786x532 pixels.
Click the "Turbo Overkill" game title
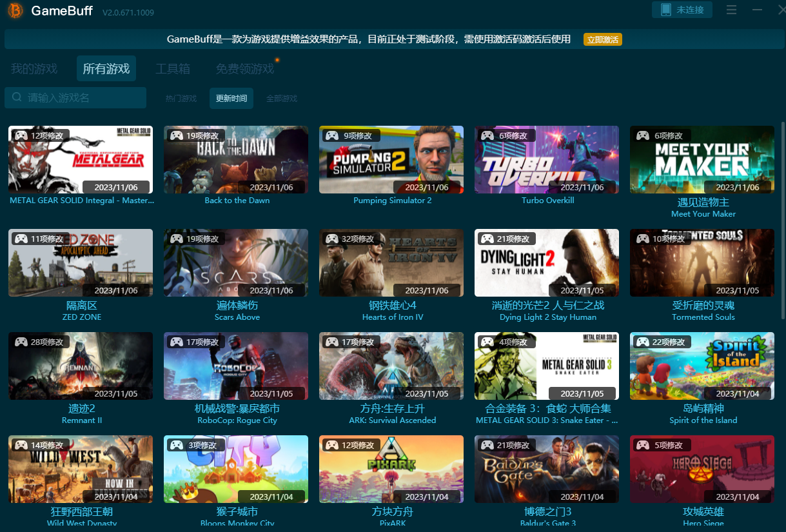[548, 201]
